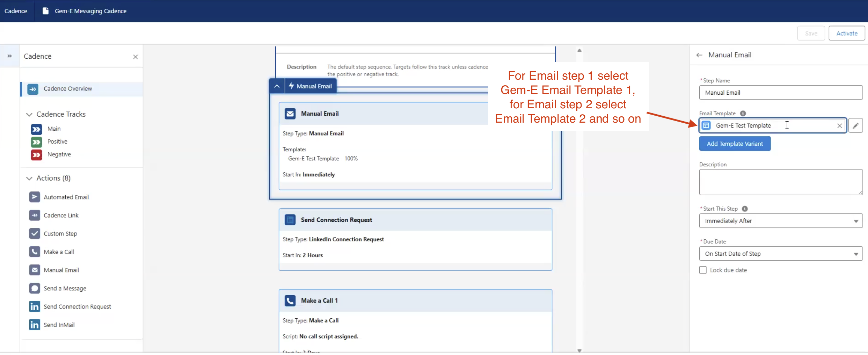Viewport: 868px width, 355px height.
Task: Click the Gem-E Test Template lookup field
Action: [773, 125]
